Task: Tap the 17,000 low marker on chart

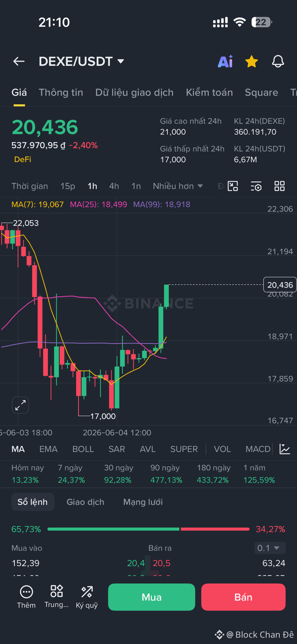Action: click(x=103, y=416)
